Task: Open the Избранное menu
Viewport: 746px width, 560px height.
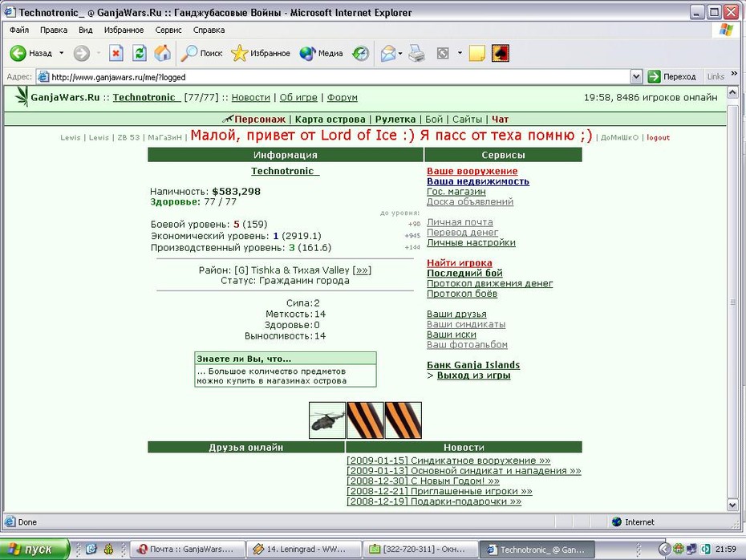Action: pyautogui.click(x=124, y=30)
